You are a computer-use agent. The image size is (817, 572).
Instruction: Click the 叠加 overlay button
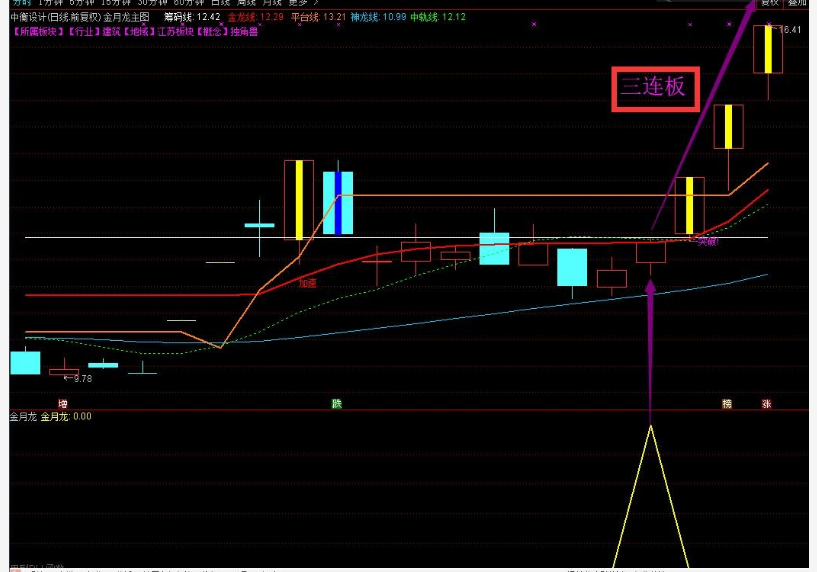click(797, 3)
